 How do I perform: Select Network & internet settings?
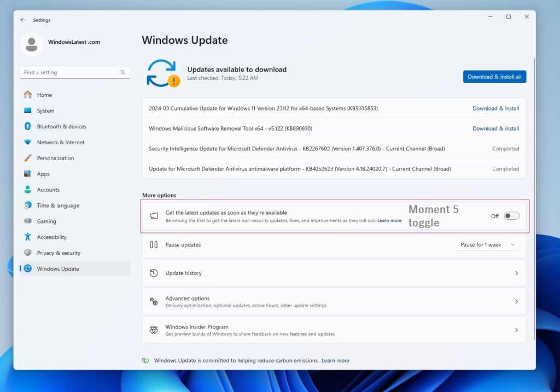(x=58, y=142)
